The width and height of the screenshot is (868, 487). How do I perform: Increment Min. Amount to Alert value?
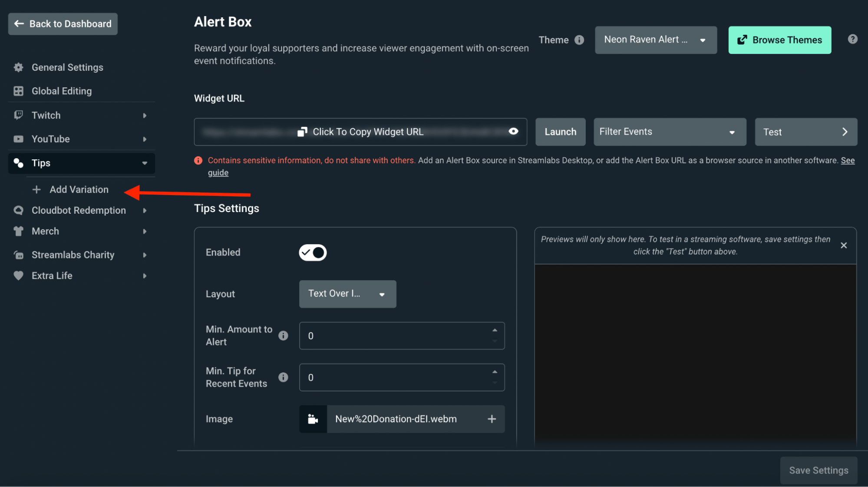pyautogui.click(x=495, y=330)
